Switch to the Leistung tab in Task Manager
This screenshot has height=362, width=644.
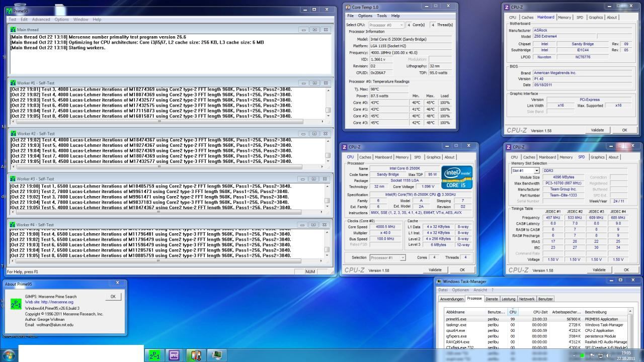(x=508, y=299)
